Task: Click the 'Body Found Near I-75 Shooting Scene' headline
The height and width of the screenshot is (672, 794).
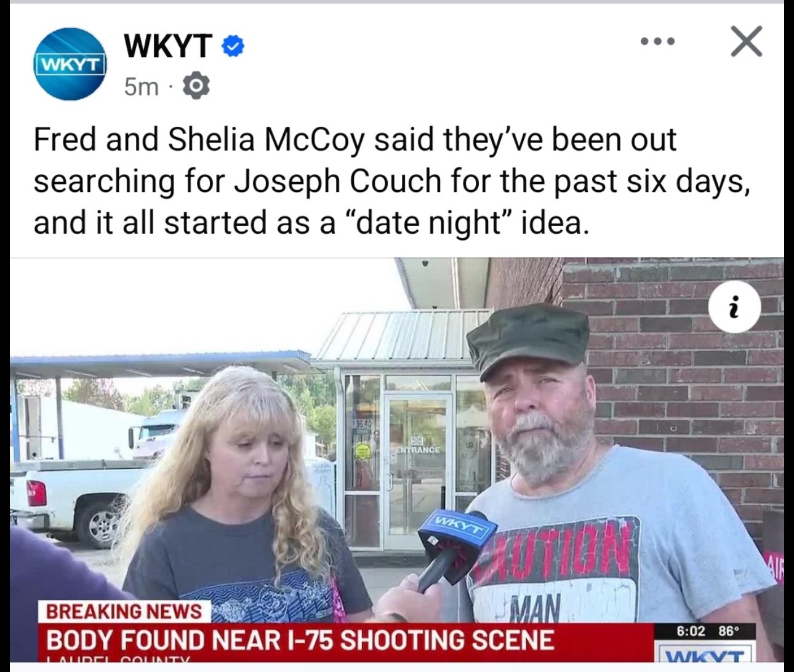Action: tap(300, 640)
